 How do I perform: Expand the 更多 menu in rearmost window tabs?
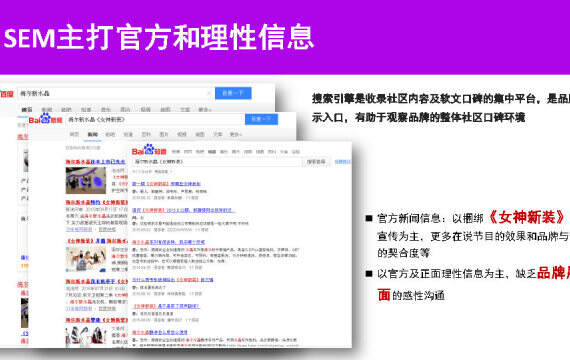[x=205, y=109]
